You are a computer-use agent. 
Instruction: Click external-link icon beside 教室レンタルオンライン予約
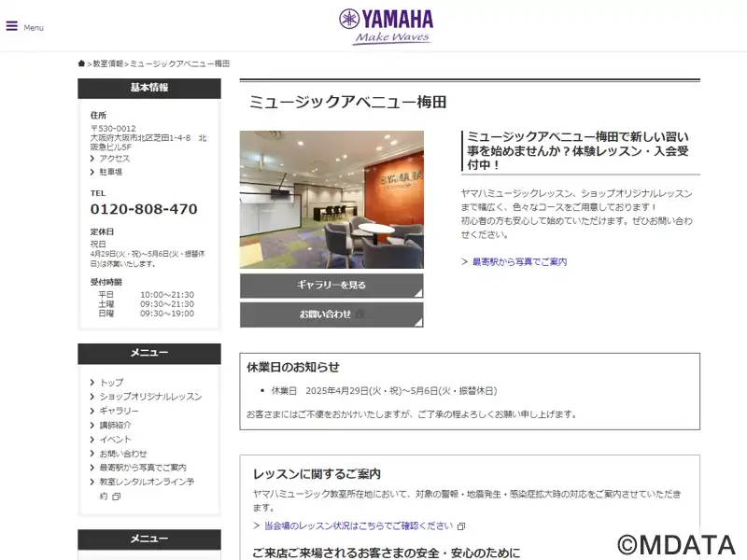coord(116,497)
